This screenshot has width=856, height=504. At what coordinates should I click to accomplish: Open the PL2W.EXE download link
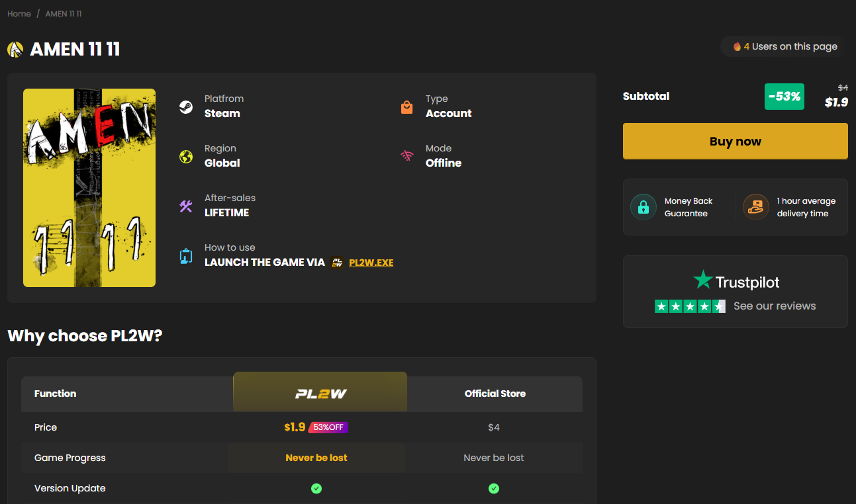pyautogui.click(x=371, y=263)
